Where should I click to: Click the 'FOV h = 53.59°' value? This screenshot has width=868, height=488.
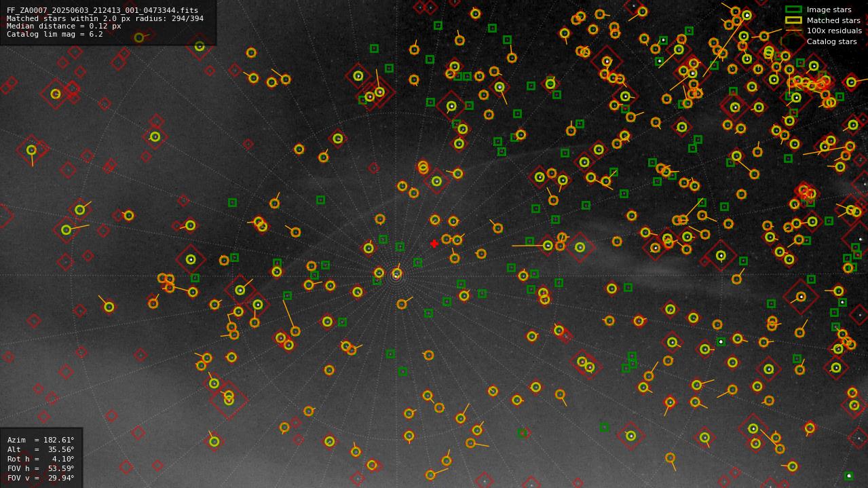pyautogui.click(x=41, y=468)
